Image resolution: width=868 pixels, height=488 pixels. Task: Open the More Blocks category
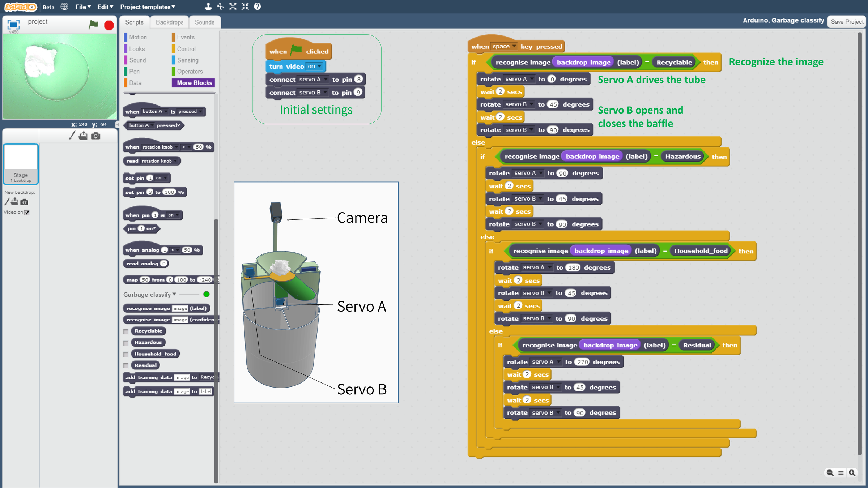point(193,82)
